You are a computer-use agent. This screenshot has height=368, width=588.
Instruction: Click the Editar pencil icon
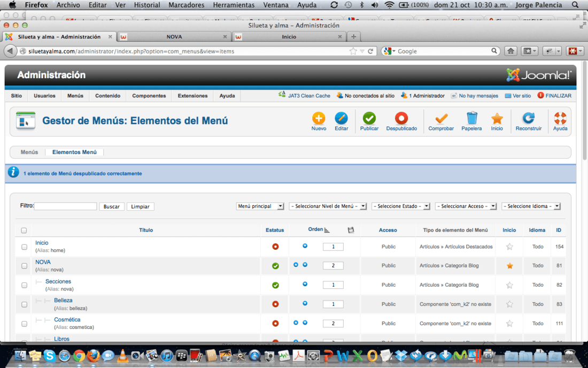coord(341,119)
